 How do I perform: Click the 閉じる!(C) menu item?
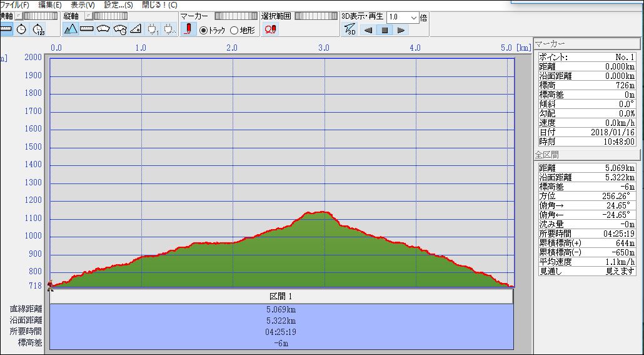(160, 5)
